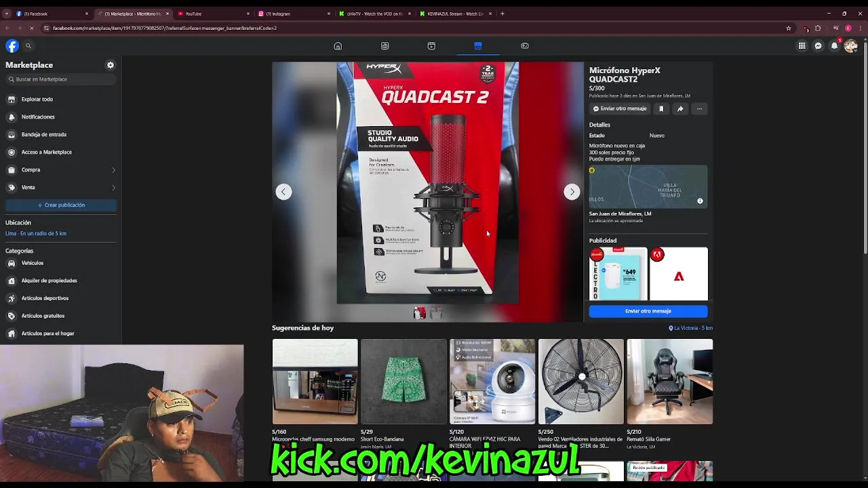This screenshot has height=488, width=868.
Task: Click Crear publicación button
Action: (61, 205)
